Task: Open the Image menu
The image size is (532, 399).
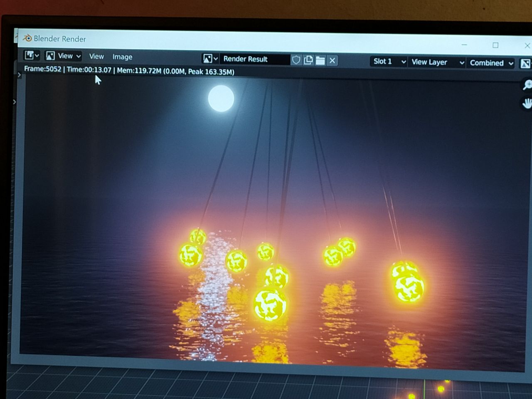Action: pyautogui.click(x=122, y=57)
